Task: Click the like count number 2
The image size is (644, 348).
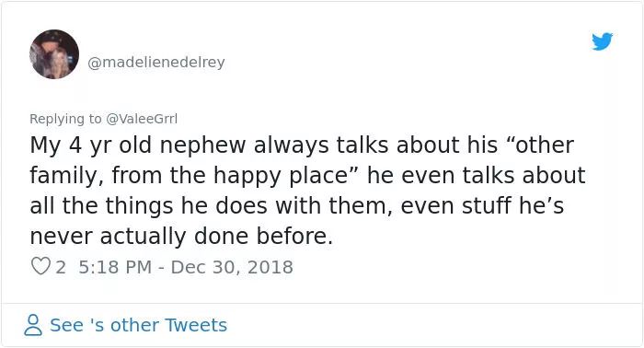Action: [x=61, y=268]
